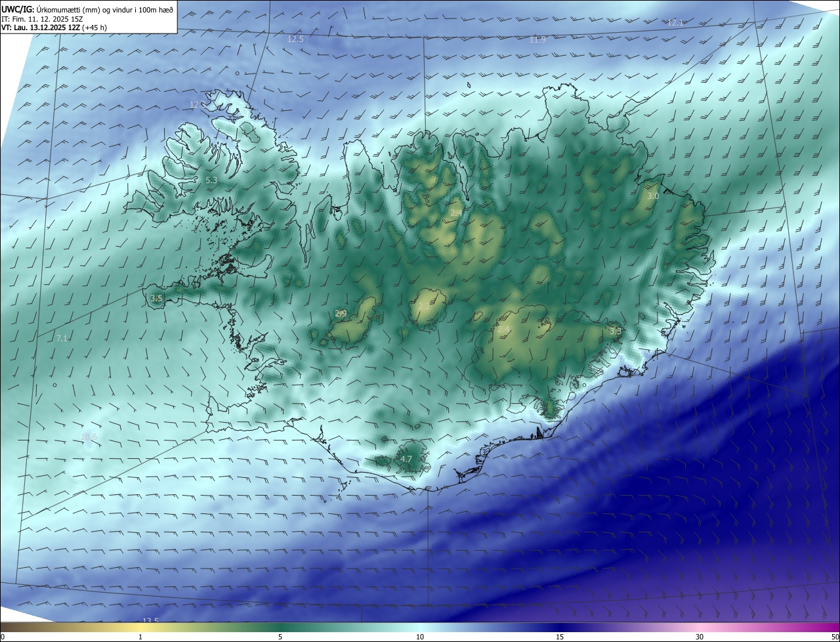Click the 12.5 value label on the map
The height and width of the screenshot is (642, 840).
(x=295, y=39)
